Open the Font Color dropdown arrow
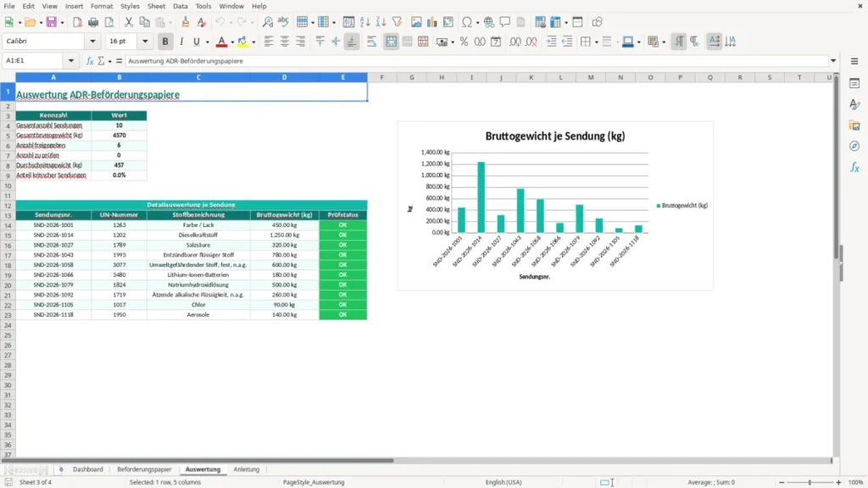The height and width of the screenshot is (488, 868). (x=232, y=42)
